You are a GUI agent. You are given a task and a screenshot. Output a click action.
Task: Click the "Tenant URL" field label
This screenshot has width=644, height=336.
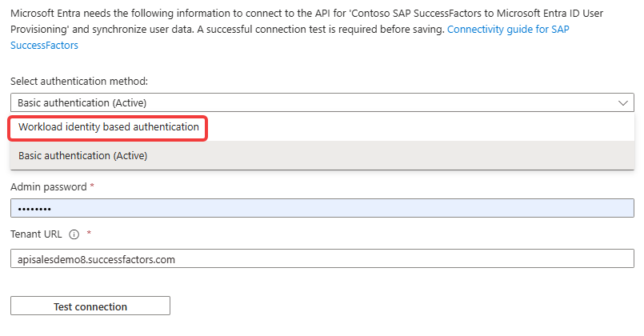(x=36, y=234)
